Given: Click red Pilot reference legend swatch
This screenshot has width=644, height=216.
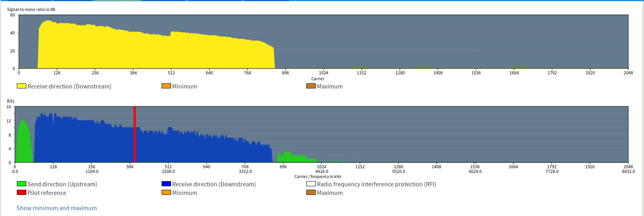Looking at the screenshot, I should (x=22, y=193).
